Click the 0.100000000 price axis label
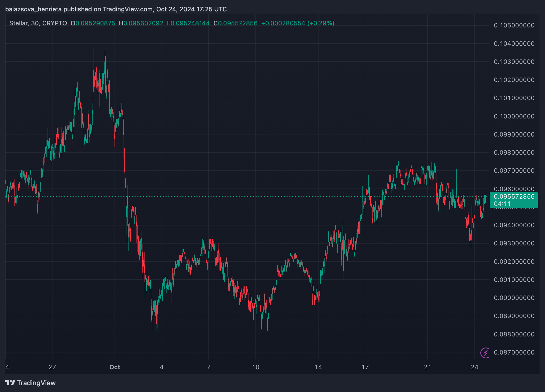 click(x=514, y=116)
